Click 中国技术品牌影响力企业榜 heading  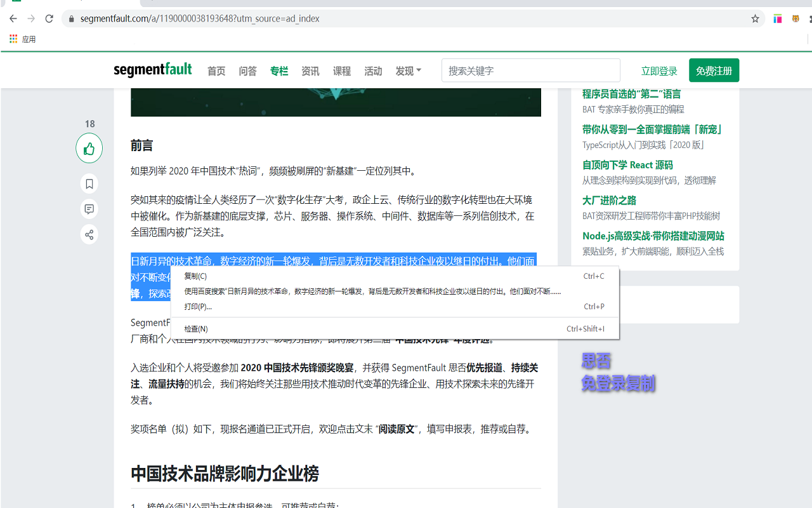click(x=225, y=474)
